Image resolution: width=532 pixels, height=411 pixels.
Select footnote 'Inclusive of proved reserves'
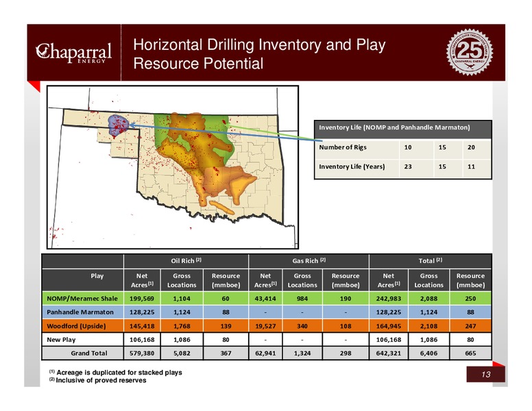click(x=101, y=380)
